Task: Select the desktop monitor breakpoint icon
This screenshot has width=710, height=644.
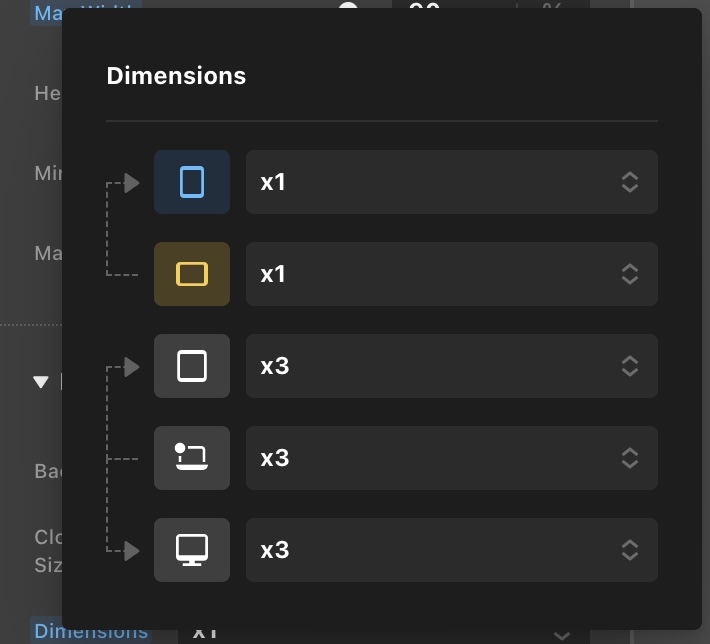Action: pyautogui.click(x=192, y=550)
